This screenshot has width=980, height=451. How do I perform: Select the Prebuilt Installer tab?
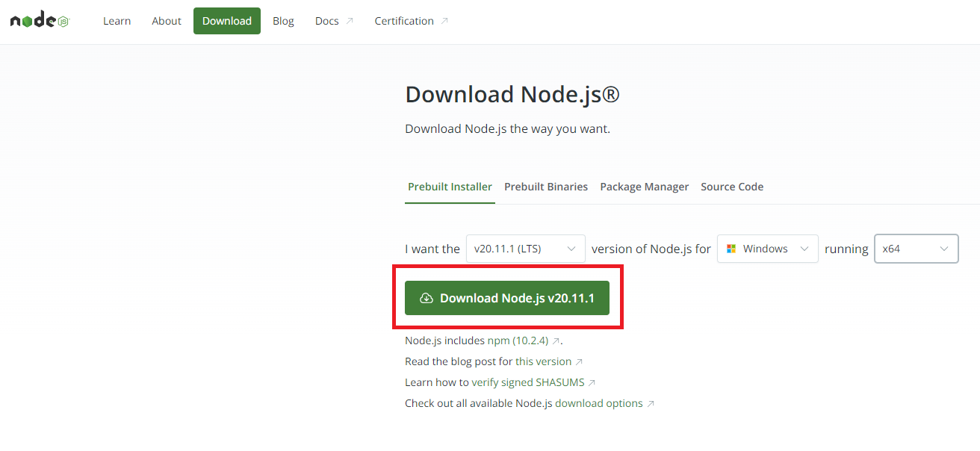450,187
